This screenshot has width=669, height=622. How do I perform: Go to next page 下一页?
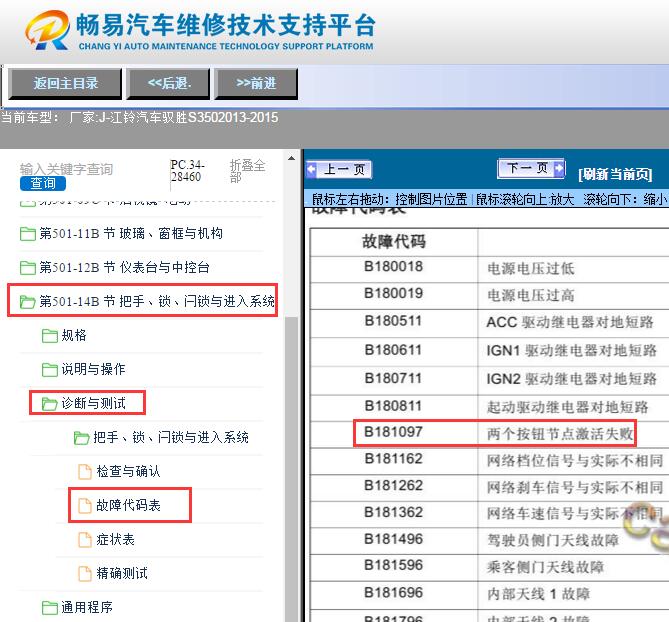click(531, 168)
